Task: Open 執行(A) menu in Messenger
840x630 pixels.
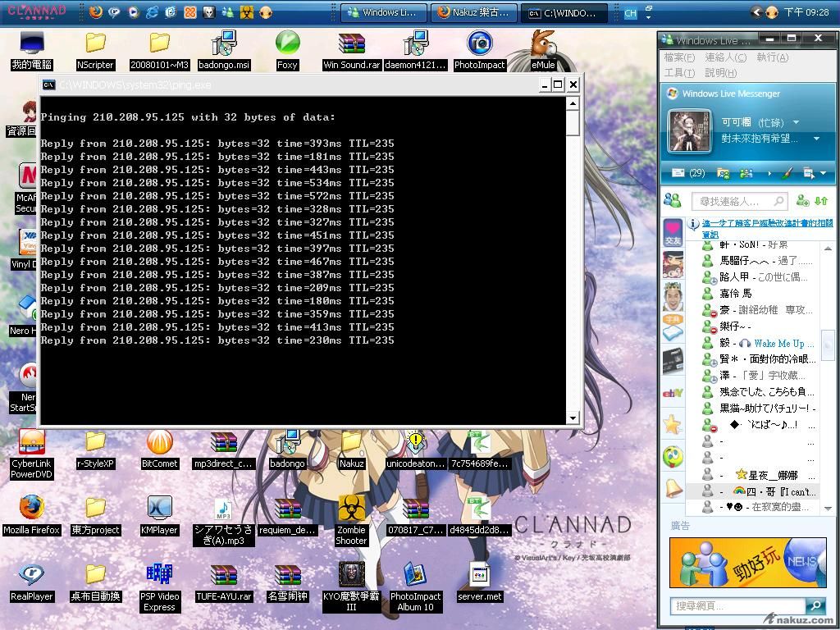Action: point(772,57)
